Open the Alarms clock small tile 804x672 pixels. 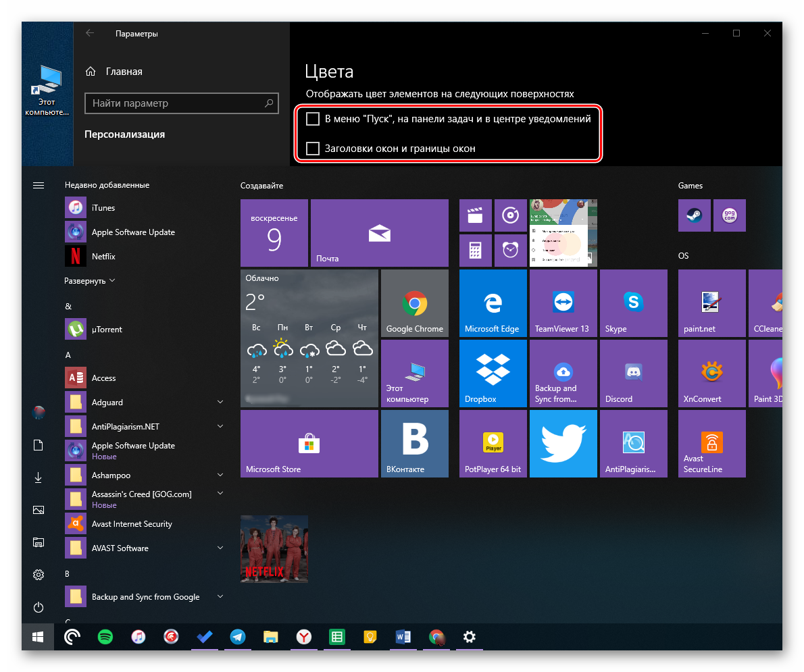[510, 250]
